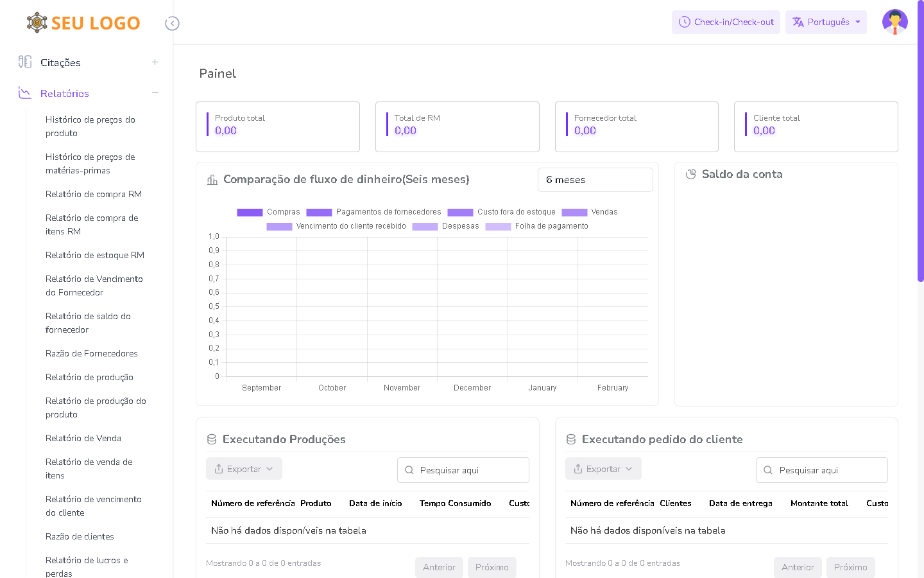Click the pie chart icon beside Saldo da conta
This screenshot has height=578, width=924.
[x=691, y=174]
